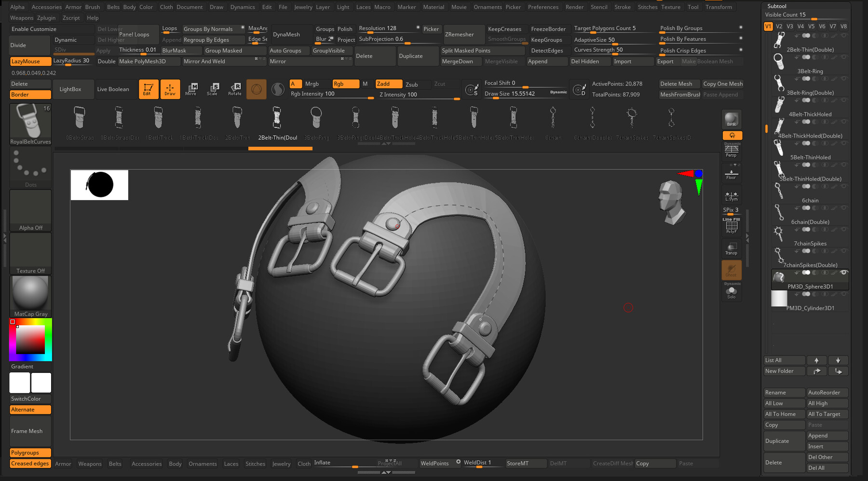Open RoyalBeltCurves brush picker
This screenshot has height=481, width=868.
tap(30, 124)
